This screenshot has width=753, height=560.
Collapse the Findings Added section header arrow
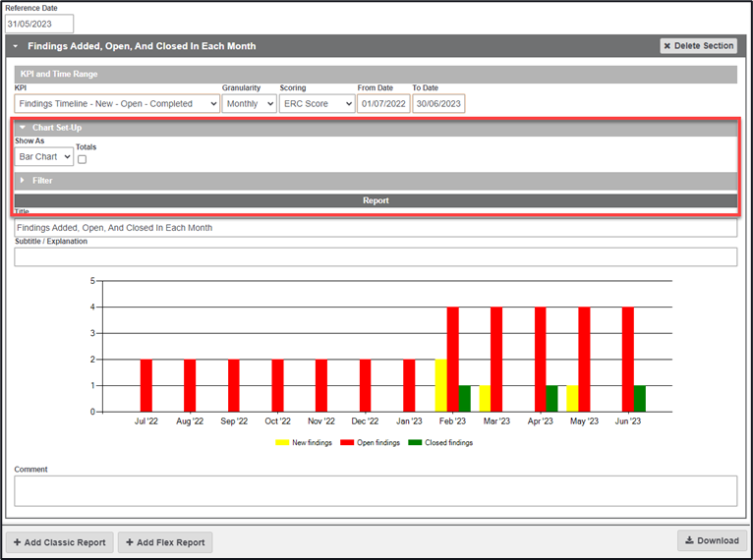point(17,46)
